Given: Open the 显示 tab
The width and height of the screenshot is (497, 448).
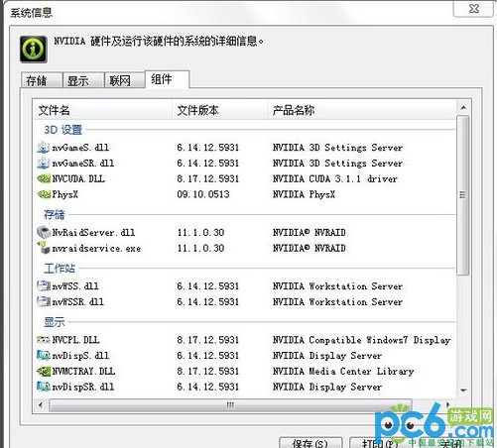Looking at the screenshot, I should click(x=83, y=80).
